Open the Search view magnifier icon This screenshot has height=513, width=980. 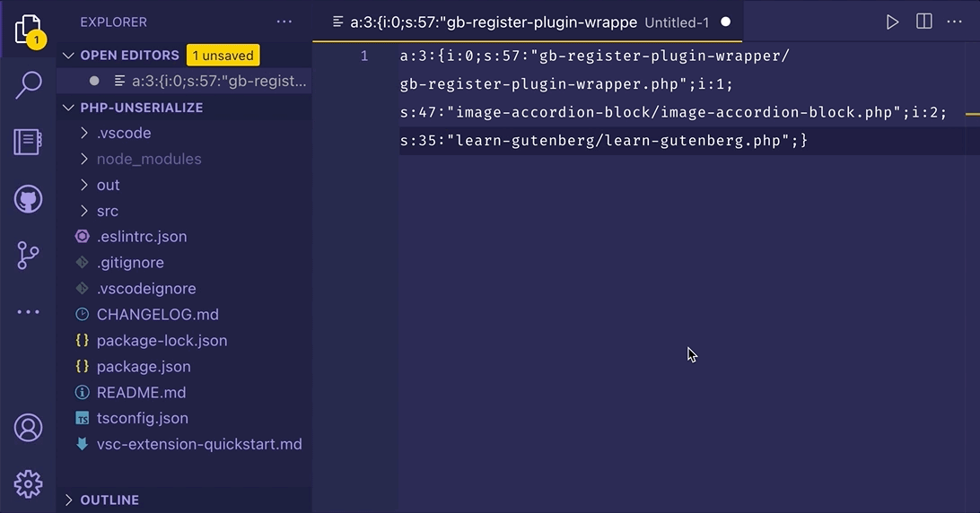pos(28,84)
